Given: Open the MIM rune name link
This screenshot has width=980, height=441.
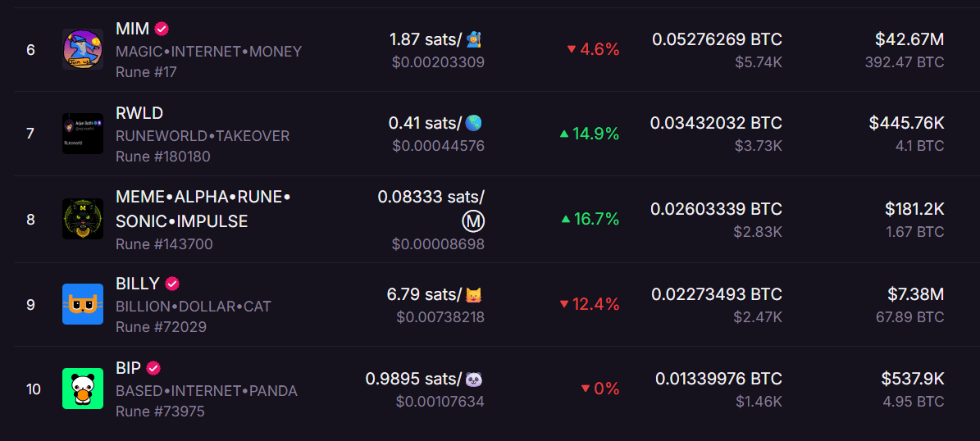Looking at the screenshot, I should (133, 29).
